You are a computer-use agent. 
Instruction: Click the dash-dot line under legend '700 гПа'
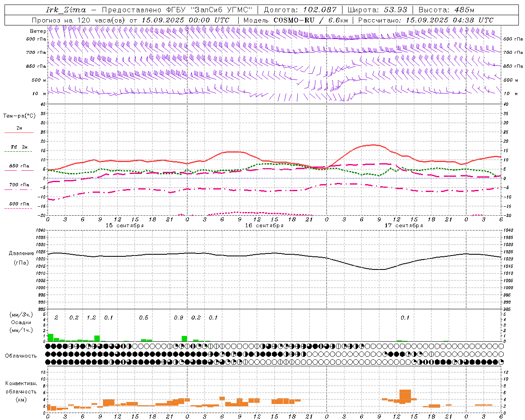18,189
